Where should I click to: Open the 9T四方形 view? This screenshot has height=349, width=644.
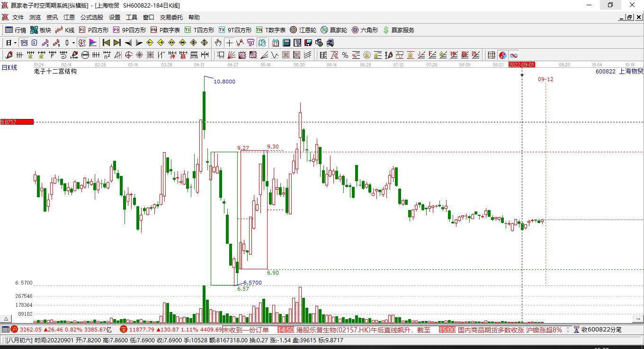click(235, 30)
